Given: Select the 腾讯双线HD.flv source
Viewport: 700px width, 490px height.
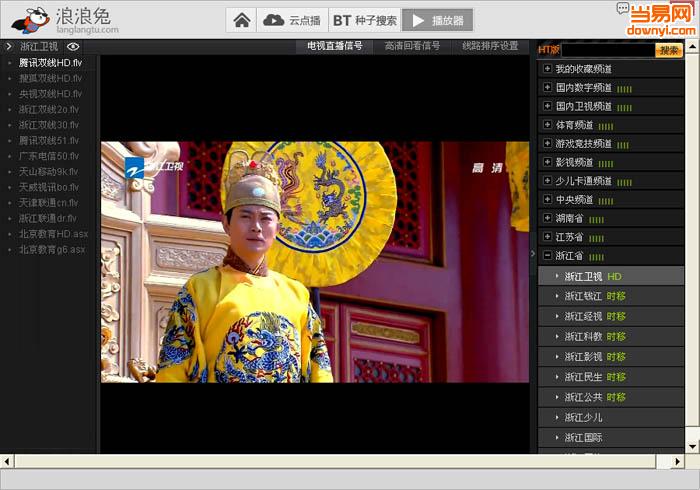Looking at the screenshot, I should tap(50, 63).
